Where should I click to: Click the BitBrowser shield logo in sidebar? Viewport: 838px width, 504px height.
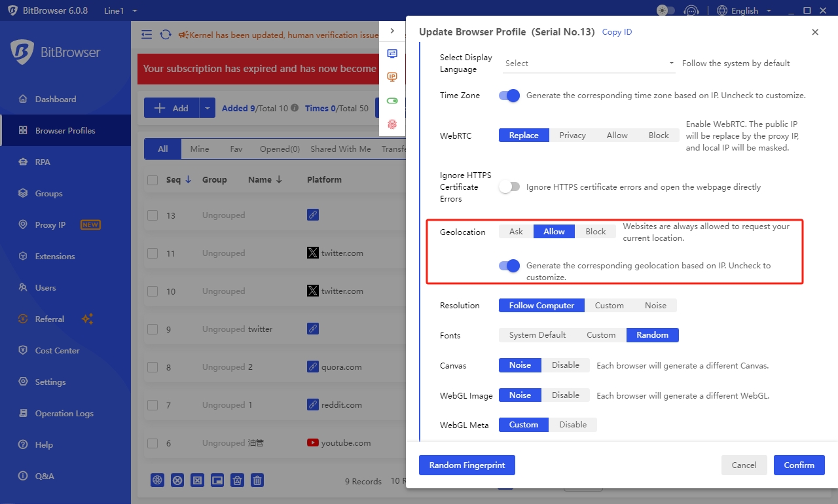[x=22, y=52]
